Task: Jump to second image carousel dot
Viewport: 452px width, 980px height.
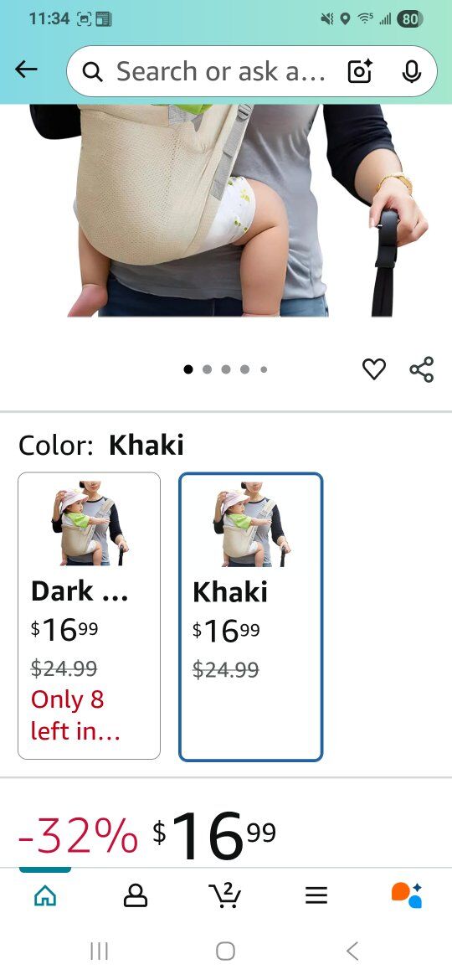Action: click(207, 369)
